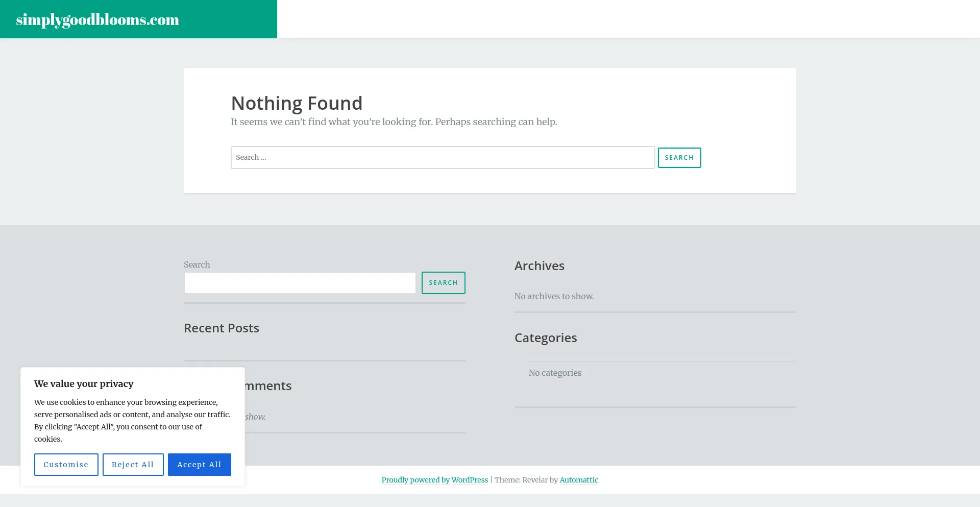980x507 pixels.
Task: Click the footer widget search input box
Action: point(300,283)
